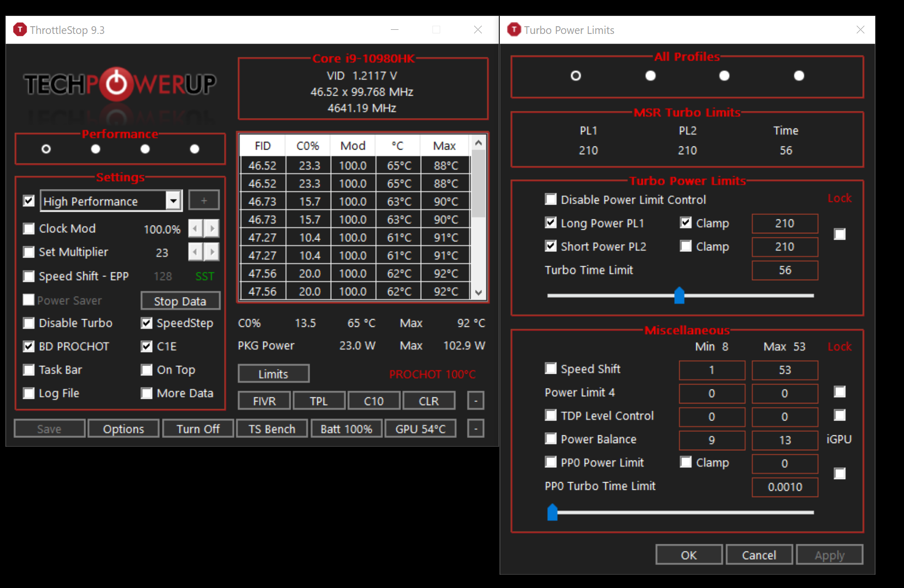Enable More Data checkbox
904x588 pixels.
point(147,393)
